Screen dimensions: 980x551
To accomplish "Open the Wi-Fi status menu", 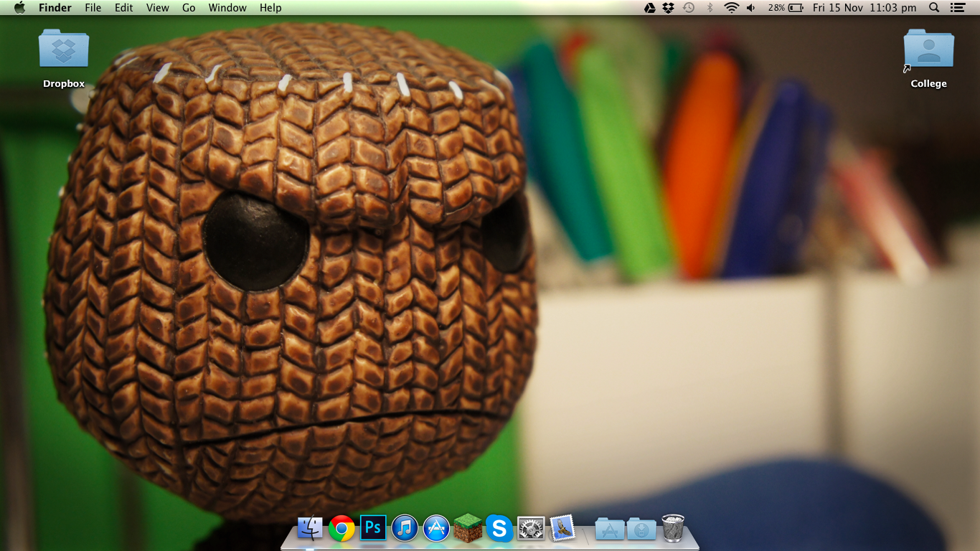I will coord(731,8).
